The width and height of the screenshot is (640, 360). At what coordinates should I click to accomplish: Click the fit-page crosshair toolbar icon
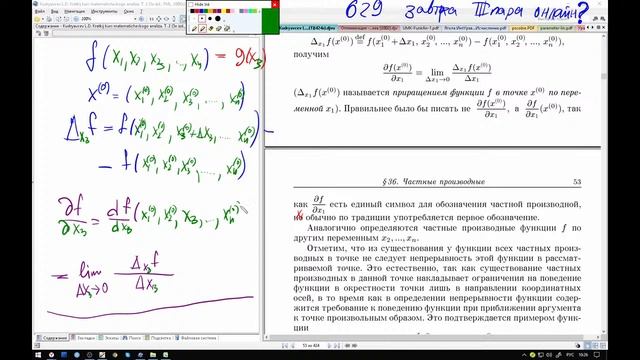click(158, 19)
